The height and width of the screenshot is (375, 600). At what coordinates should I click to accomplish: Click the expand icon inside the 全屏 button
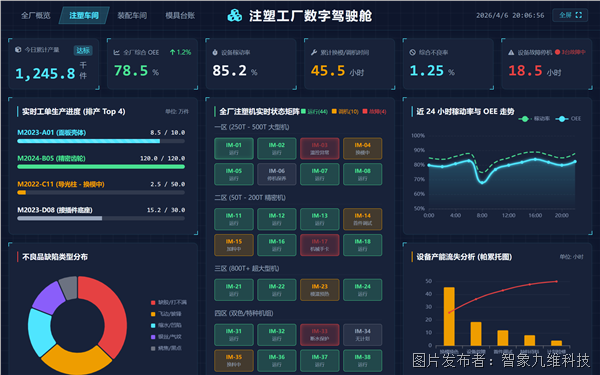(x=579, y=15)
